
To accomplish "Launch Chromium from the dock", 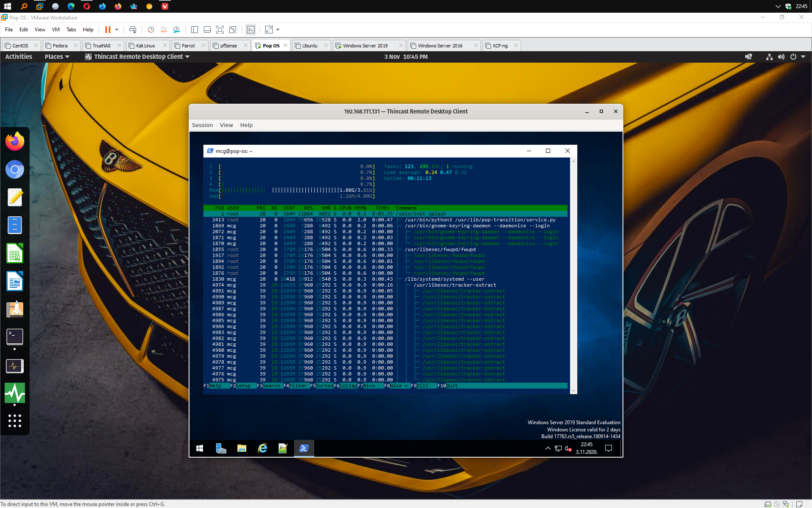I will (x=15, y=169).
